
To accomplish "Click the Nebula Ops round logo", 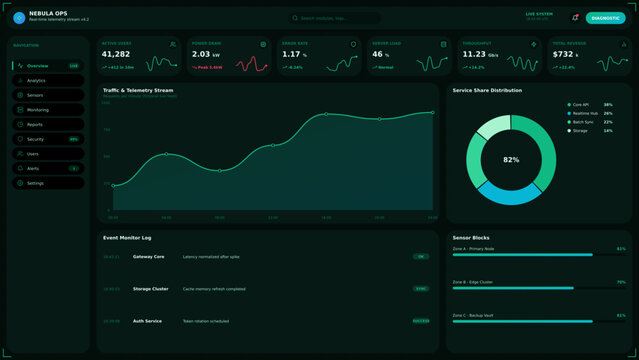I will tap(19, 18).
